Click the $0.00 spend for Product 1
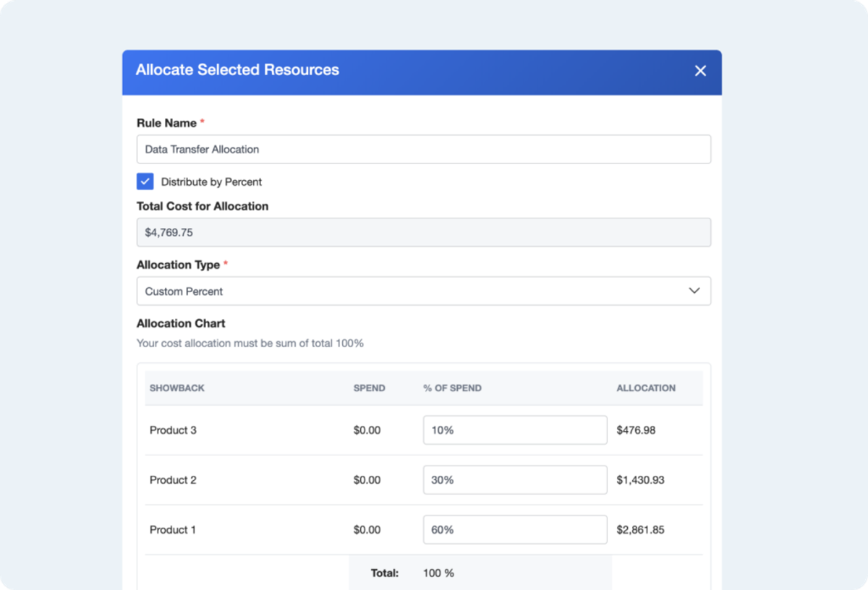 [x=367, y=530]
